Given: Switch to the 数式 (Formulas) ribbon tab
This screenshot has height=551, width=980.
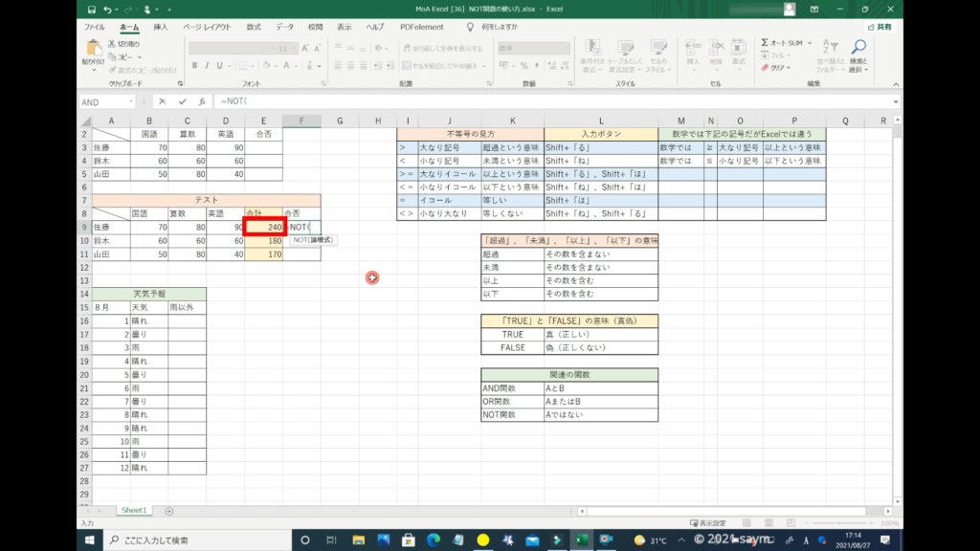Looking at the screenshot, I should [253, 27].
